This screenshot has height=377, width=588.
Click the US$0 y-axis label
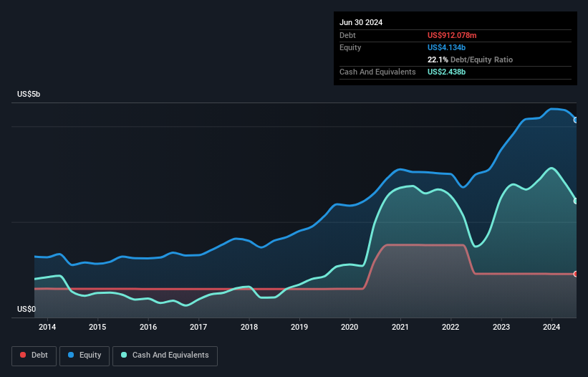click(x=26, y=309)
